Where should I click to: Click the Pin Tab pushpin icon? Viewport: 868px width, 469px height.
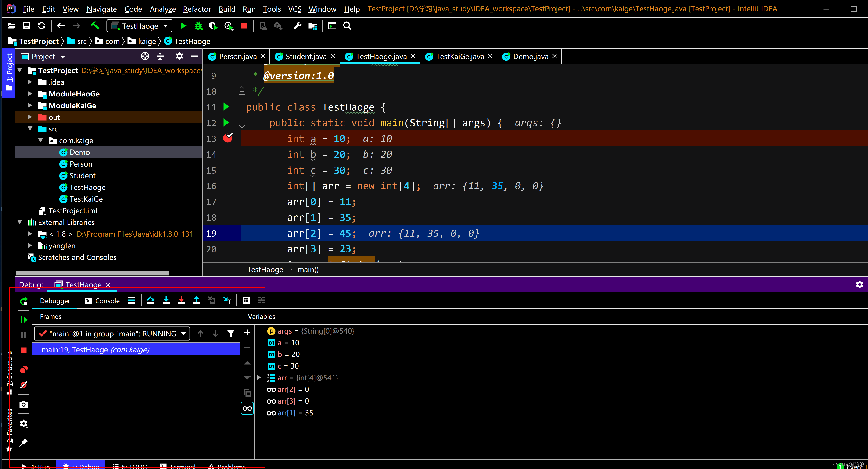pos(24,443)
